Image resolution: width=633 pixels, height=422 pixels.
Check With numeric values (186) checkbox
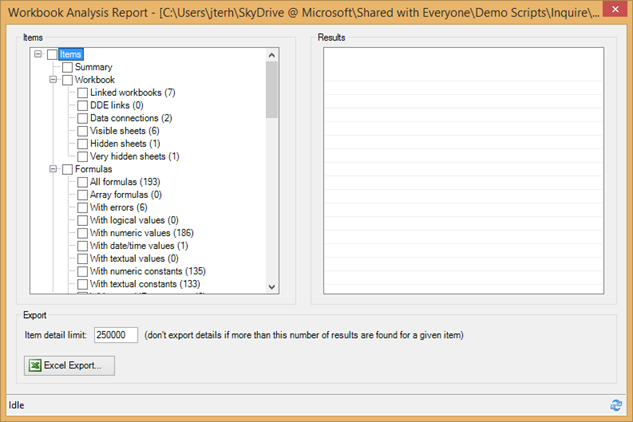pos(82,233)
